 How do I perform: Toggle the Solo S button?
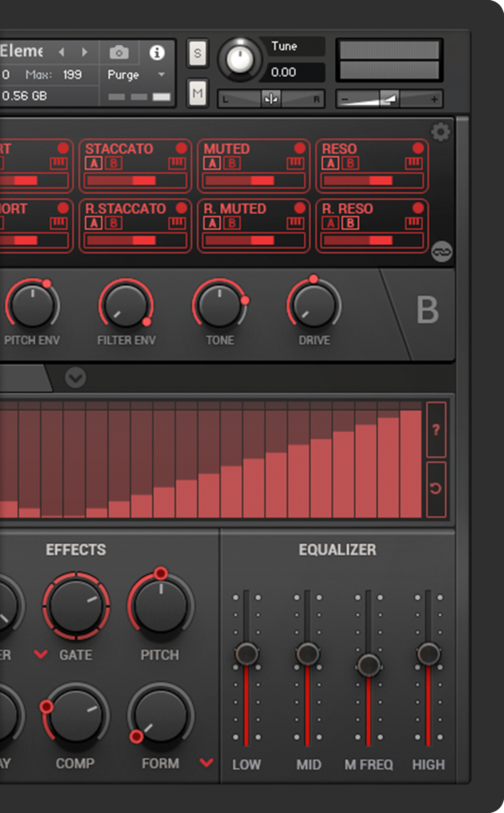coord(198,53)
